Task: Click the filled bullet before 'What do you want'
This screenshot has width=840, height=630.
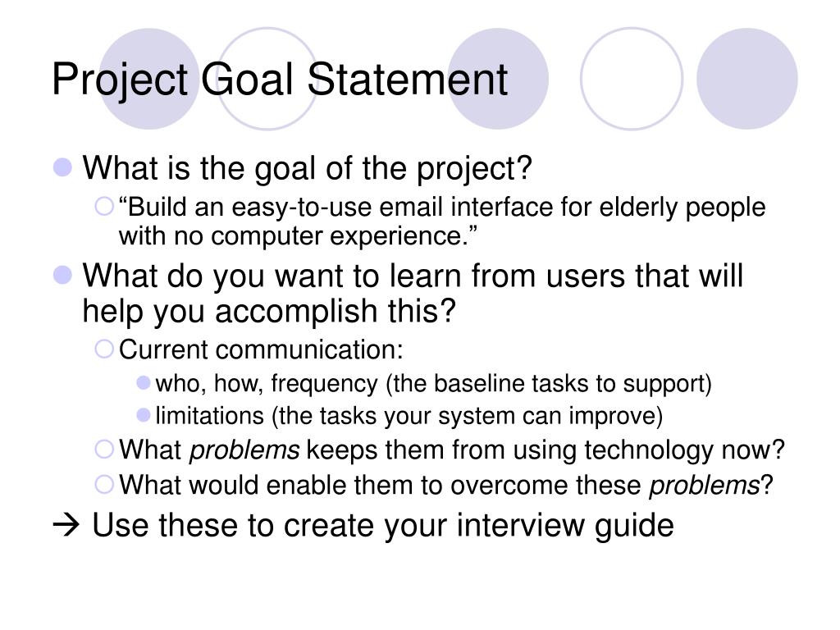Action: tap(62, 275)
